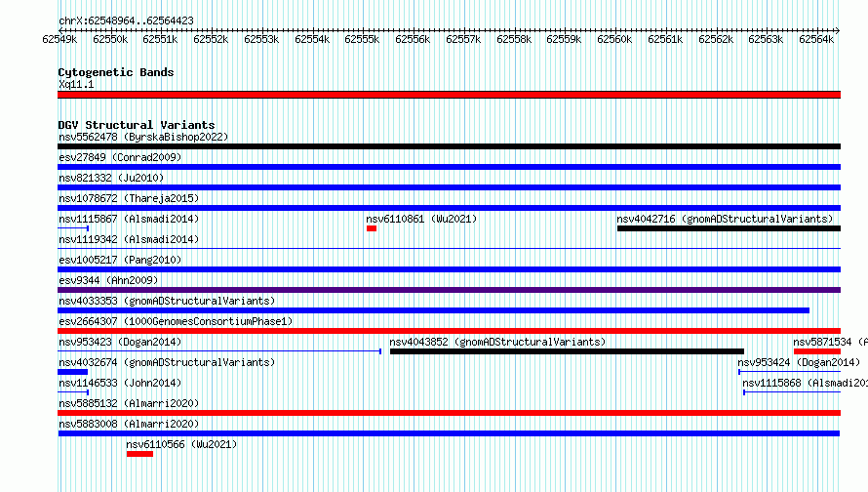Viewport: 868px width, 492px height.
Task: Click the chrX:62548964..62564423 coordinate text
Action: [x=126, y=20]
